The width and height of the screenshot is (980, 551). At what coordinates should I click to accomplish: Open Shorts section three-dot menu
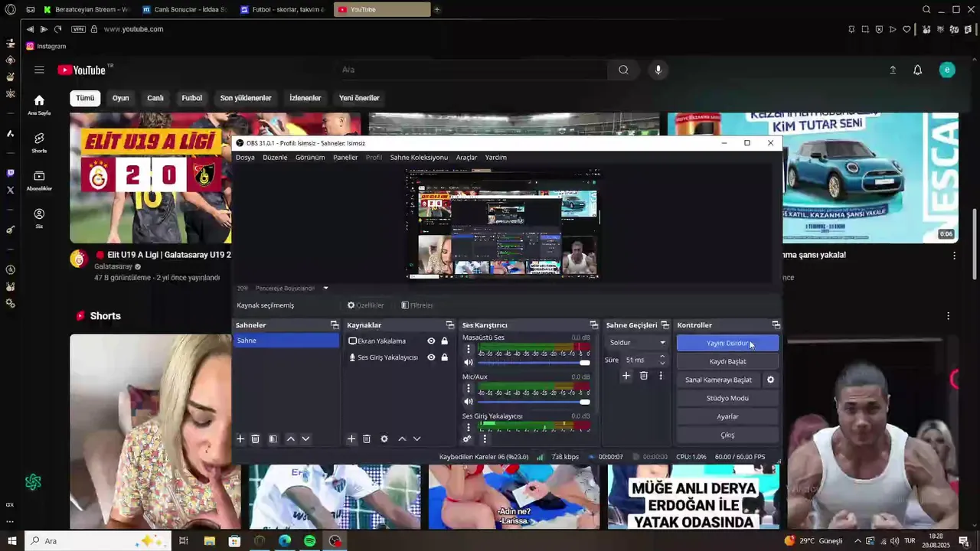[948, 316]
